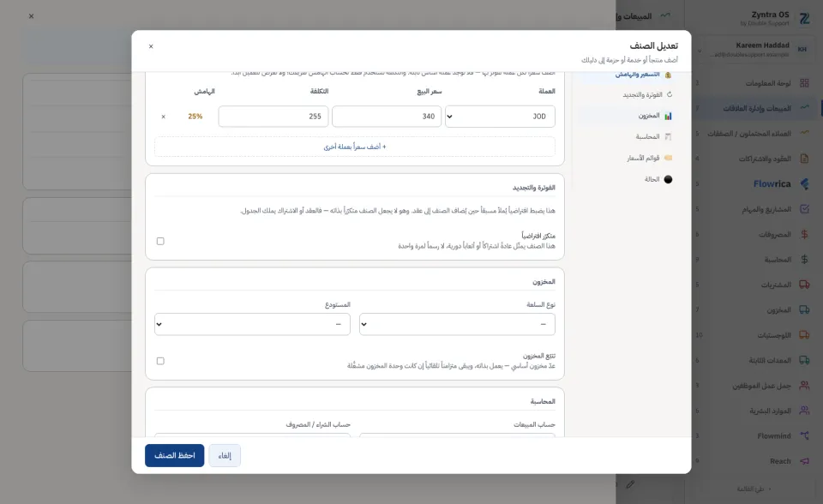Open the Flowmind menu item
Screen dimensions: 823x504
pyautogui.click(x=754, y=435)
